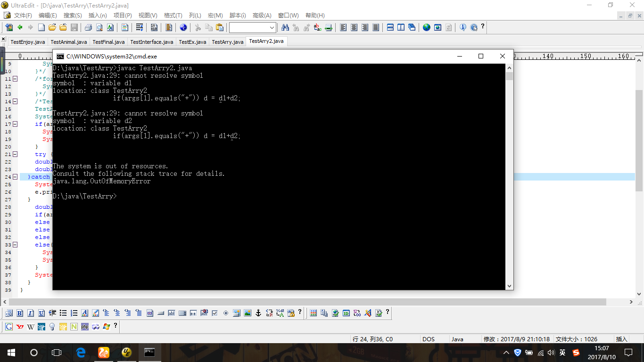Viewport: 644px width, 362px height.
Task: Collapse code fold at line 11
Action: pos(15,79)
